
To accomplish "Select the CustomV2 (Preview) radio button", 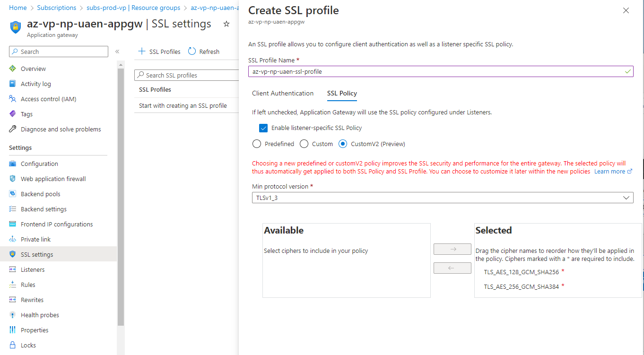I will (x=343, y=144).
